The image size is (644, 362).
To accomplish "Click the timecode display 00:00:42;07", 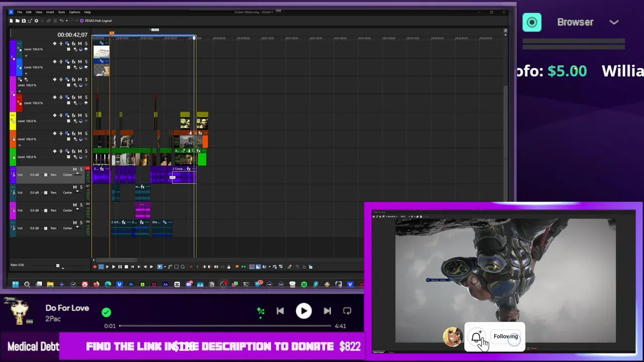I will [72, 35].
